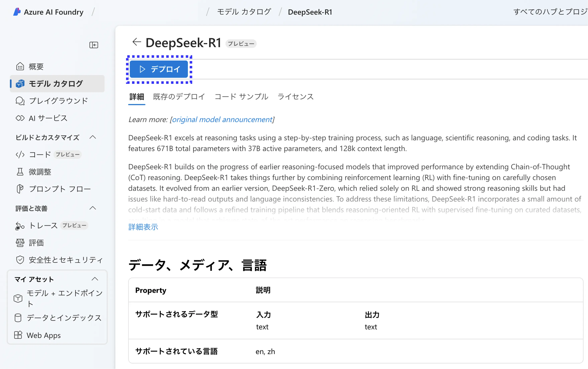The width and height of the screenshot is (588, 369).
Task: Collapse the マイ アセット section chevron
Action: coord(95,279)
